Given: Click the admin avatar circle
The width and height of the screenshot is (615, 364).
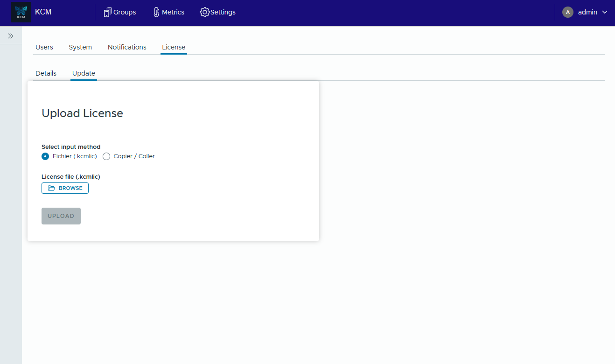Looking at the screenshot, I should [567, 13].
